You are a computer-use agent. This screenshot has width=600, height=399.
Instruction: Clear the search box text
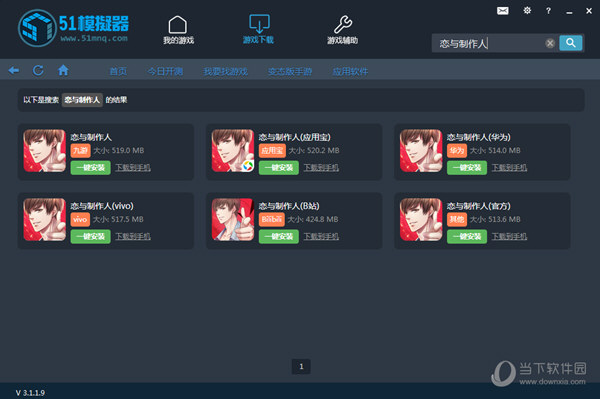point(550,43)
